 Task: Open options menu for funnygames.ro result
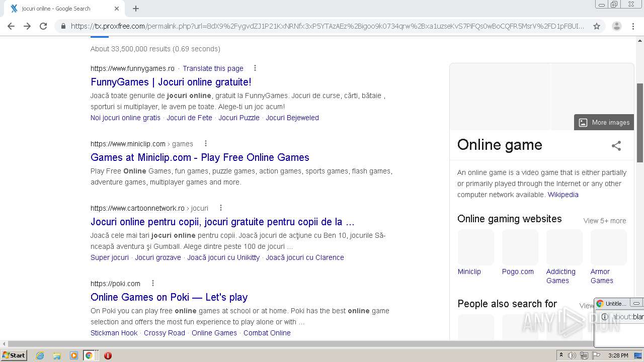(x=255, y=68)
